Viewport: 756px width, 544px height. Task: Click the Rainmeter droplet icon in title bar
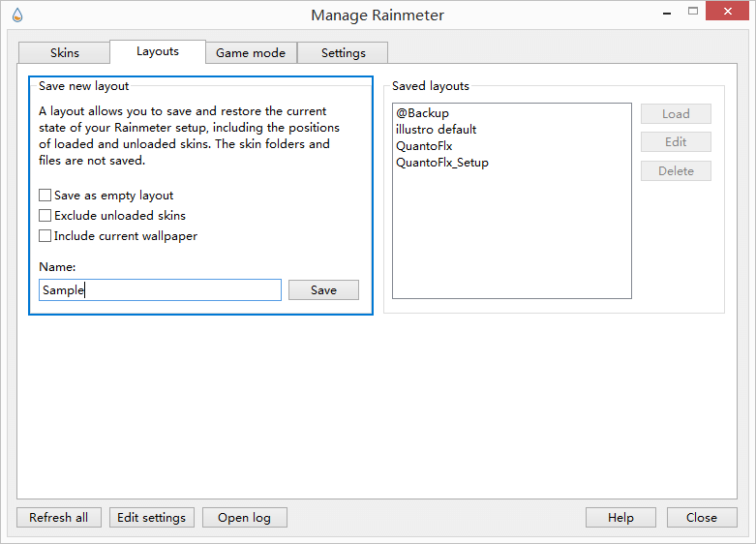pyautogui.click(x=17, y=15)
